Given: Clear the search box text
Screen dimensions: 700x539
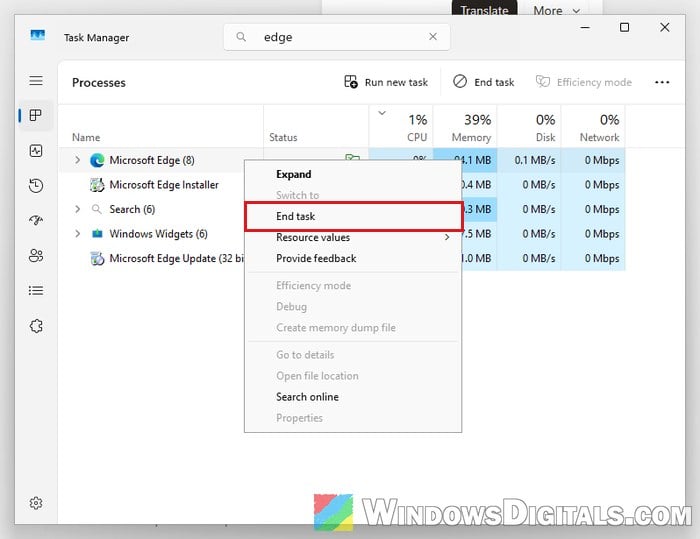Looking at the screenshot, I should point(433,37).
